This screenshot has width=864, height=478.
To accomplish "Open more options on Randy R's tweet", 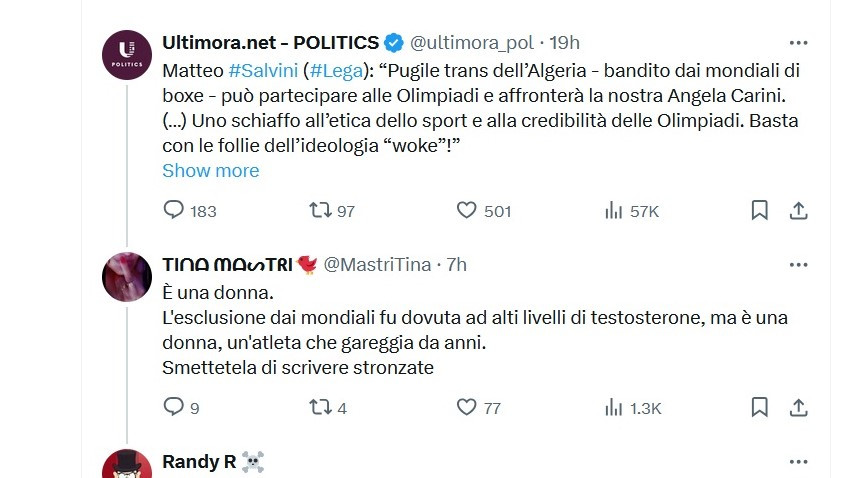I will tap(798, 462).
